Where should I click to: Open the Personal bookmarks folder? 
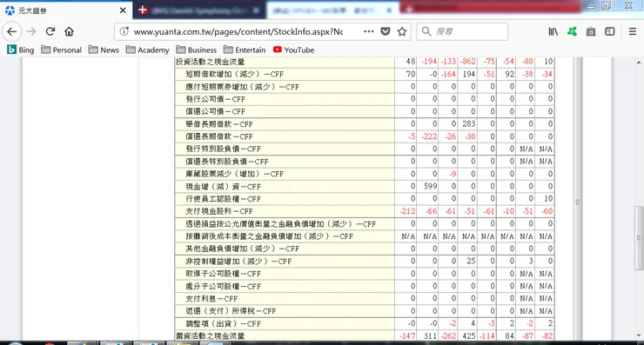(61, 50)
